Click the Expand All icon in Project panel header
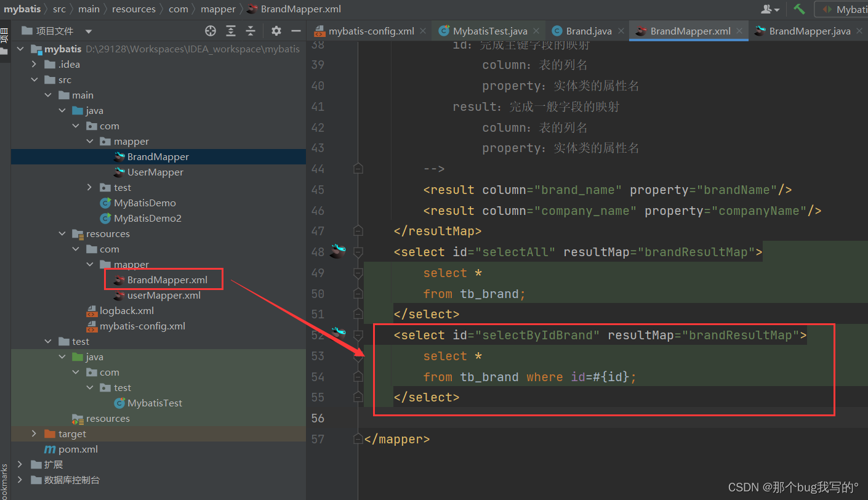The height and width of the screenshot is (500, 868). pyautogui.click(x=231, y=31)
